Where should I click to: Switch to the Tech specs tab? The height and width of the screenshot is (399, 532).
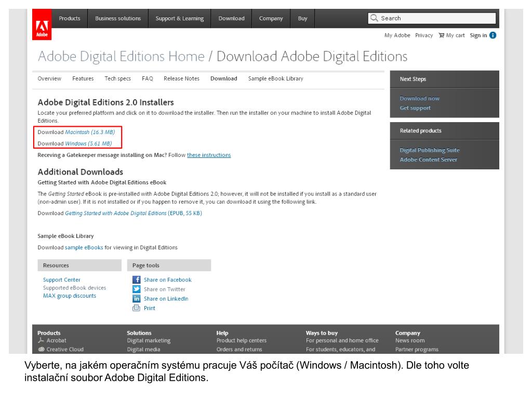tap(117, 78)
